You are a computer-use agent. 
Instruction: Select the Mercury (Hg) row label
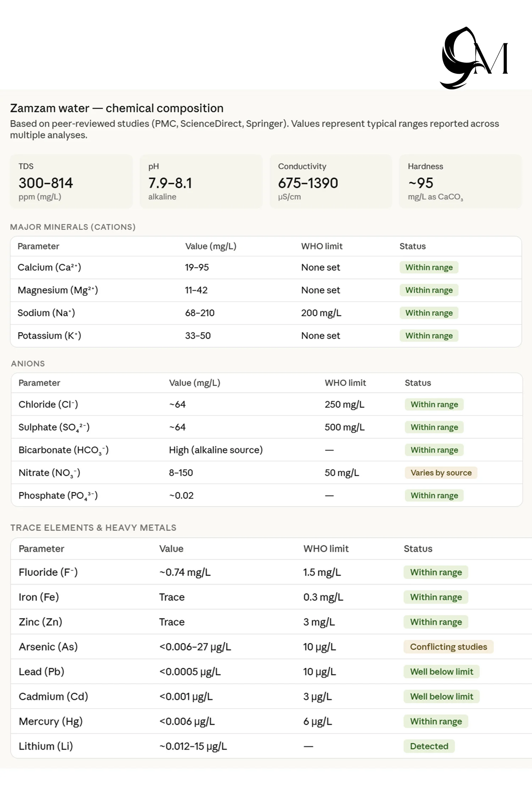click(x=51, y=721)
